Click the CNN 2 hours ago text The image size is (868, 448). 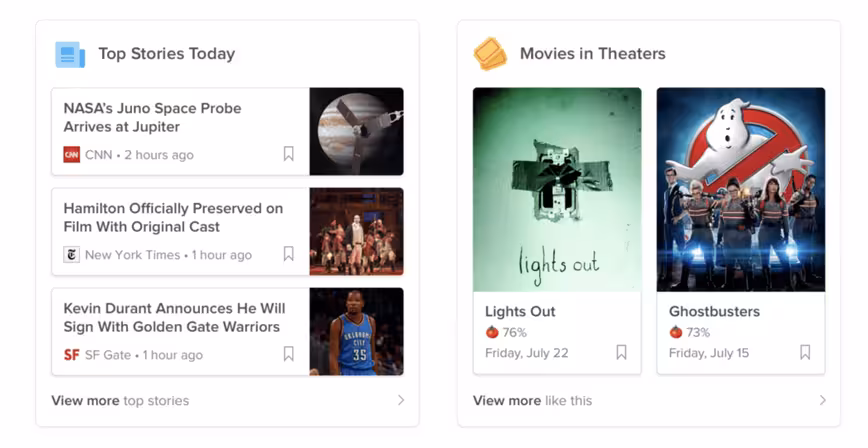tap(139, 155)
